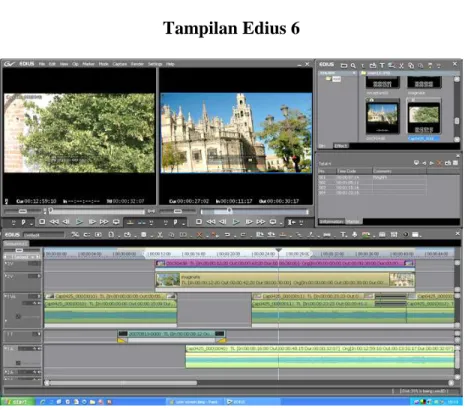Click the Bin window add clip icon

[x=373, y=66]
